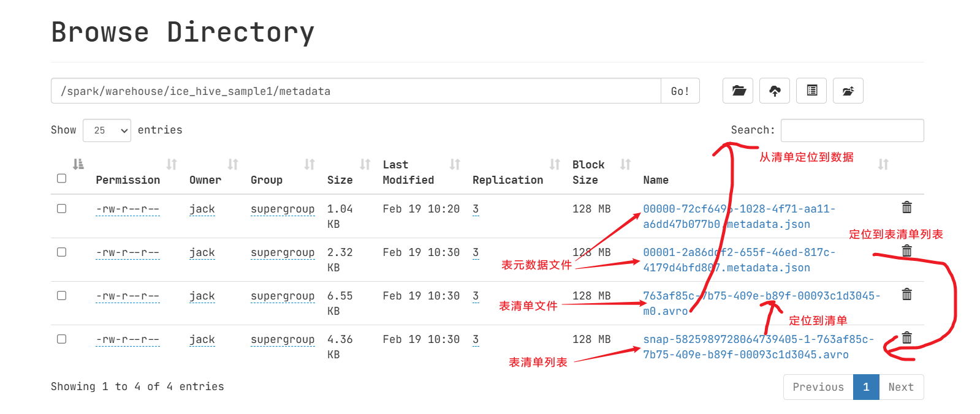Open 00000-72cf649b metadata.json file link
Screen dimensions: 980x414
click(x=739, y=216)
